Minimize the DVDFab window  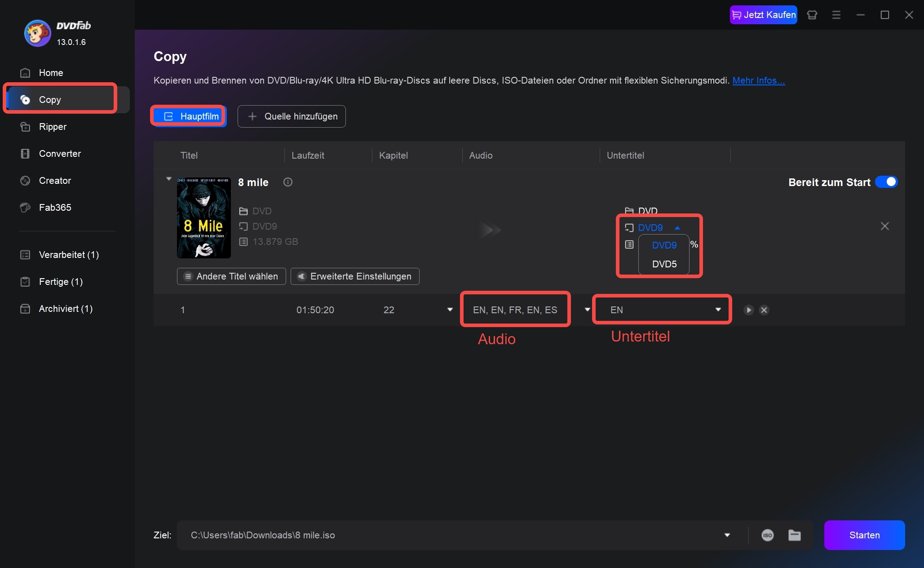pyautogui.click(x=860, y=15)
